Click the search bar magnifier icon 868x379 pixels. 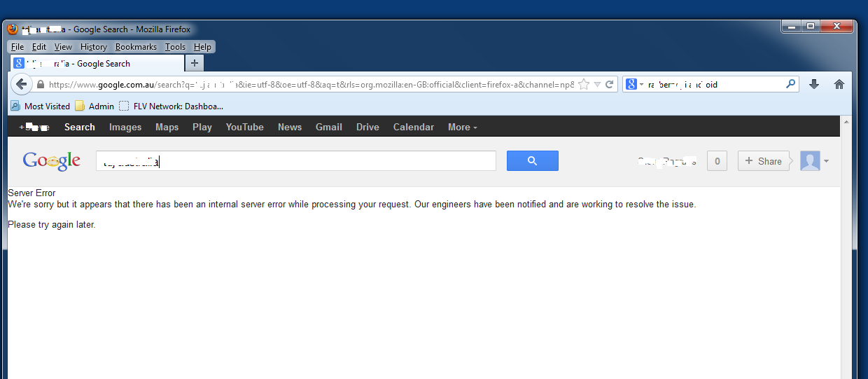(790, 84)
